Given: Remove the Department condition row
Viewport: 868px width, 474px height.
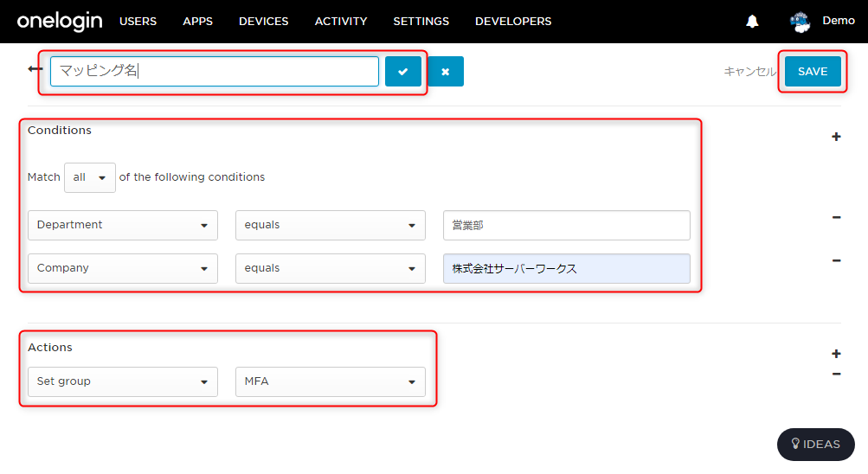Looking at the screenshot, I should click(x=837, y=217).
